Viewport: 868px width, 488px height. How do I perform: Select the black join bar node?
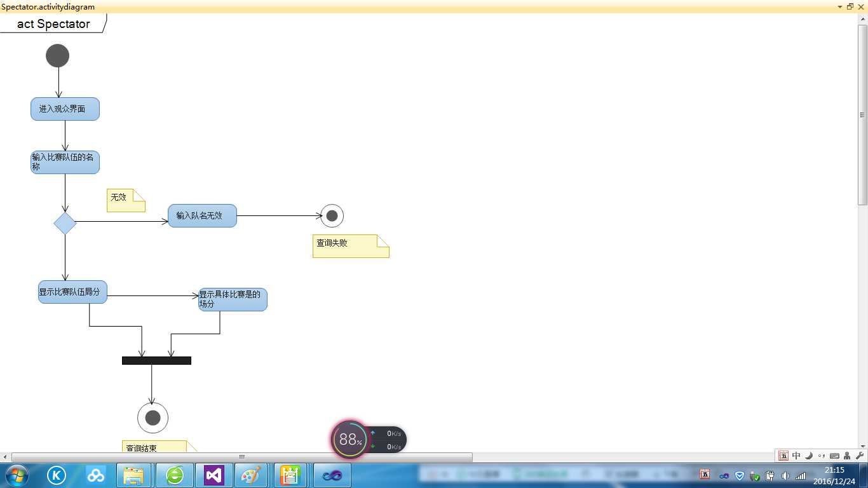tap(156, 360)
